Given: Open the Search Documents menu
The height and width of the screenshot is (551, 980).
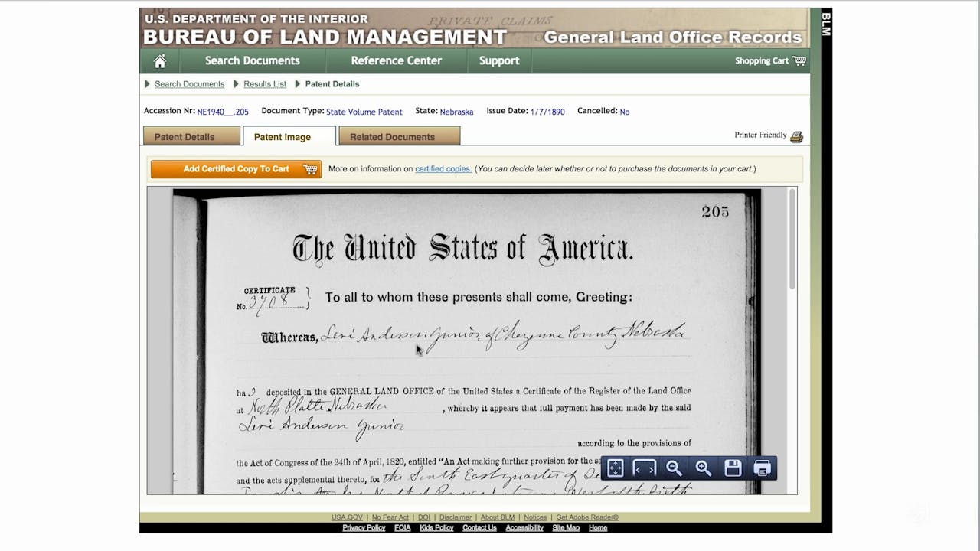Looking at the screenshot, I should (252, 60).
